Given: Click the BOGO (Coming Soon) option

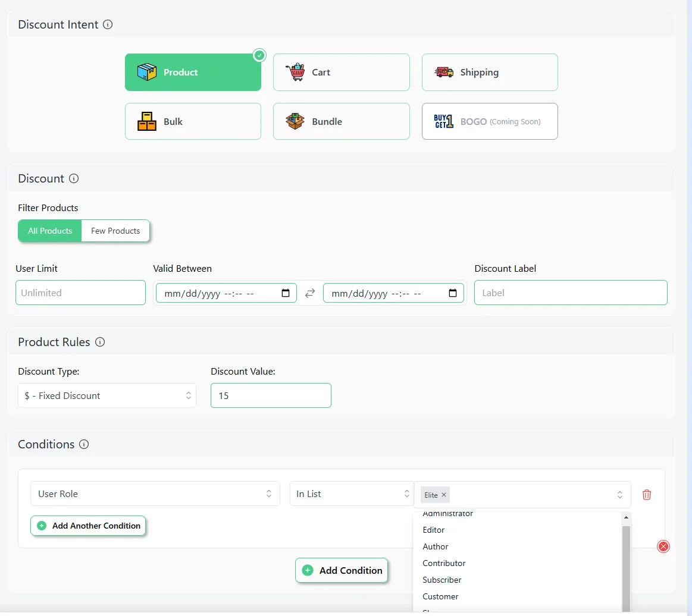Looking at the screenshot, I should pyautogui.click(x=490, y=121).
